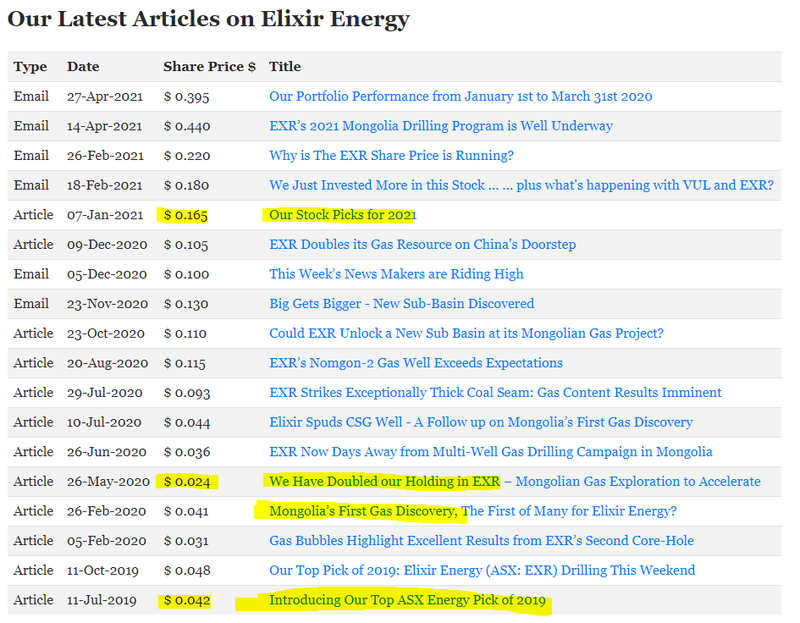Click 'This Week's News Makers are Riding High'
The image size is (800, 623).
(x=396, y=274)
